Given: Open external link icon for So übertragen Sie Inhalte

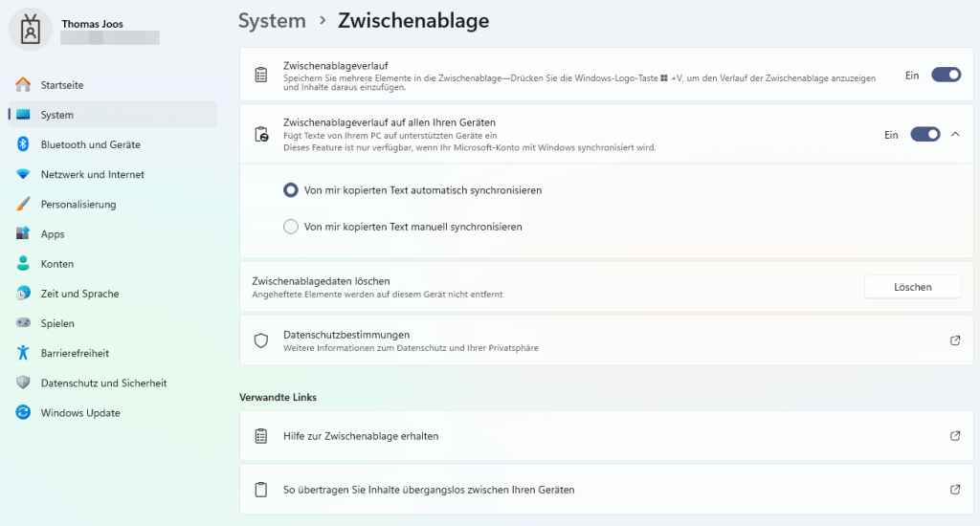Looking at the screenshot, I should point(955,490).
